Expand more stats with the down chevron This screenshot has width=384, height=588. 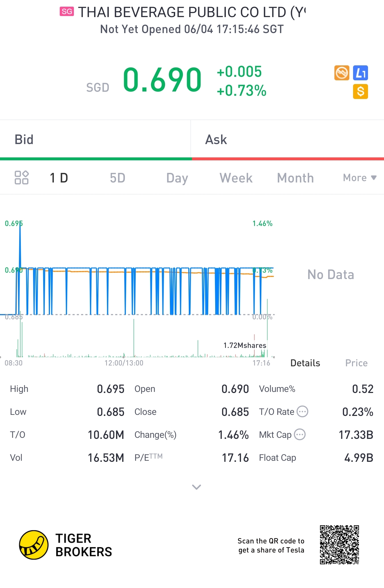[x=197, y=487]
